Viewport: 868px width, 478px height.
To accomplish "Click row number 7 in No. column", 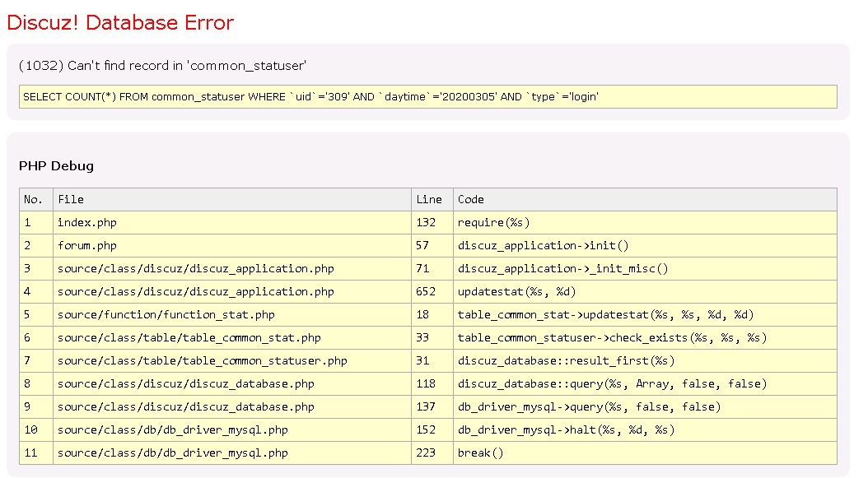I will [x=36, y=360].
